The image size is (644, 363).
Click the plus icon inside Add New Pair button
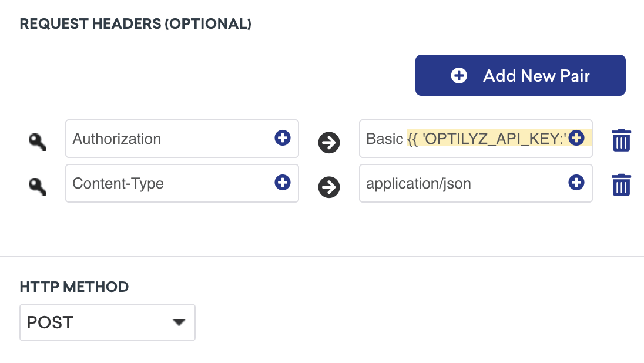(458, 75)
